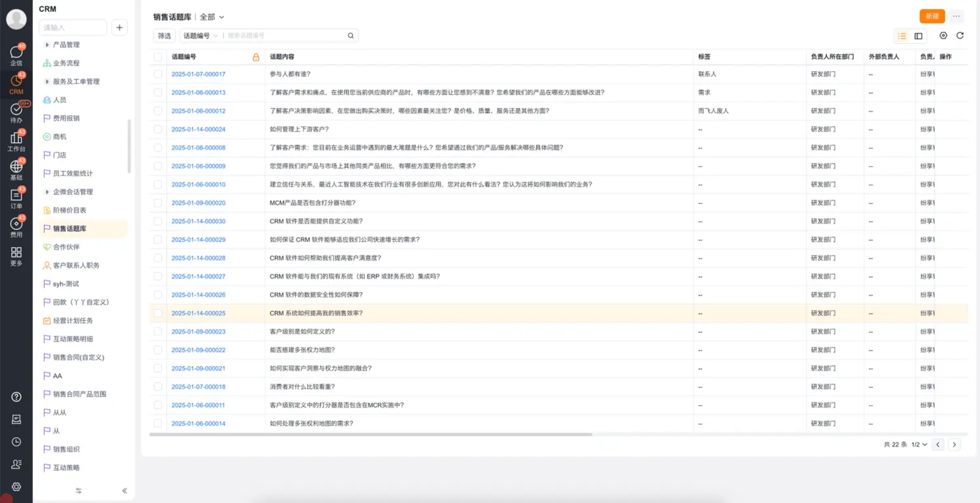980x503 pixels.
Task: Open 工作台 in the left navigation bar
Action: click(16, 141)
